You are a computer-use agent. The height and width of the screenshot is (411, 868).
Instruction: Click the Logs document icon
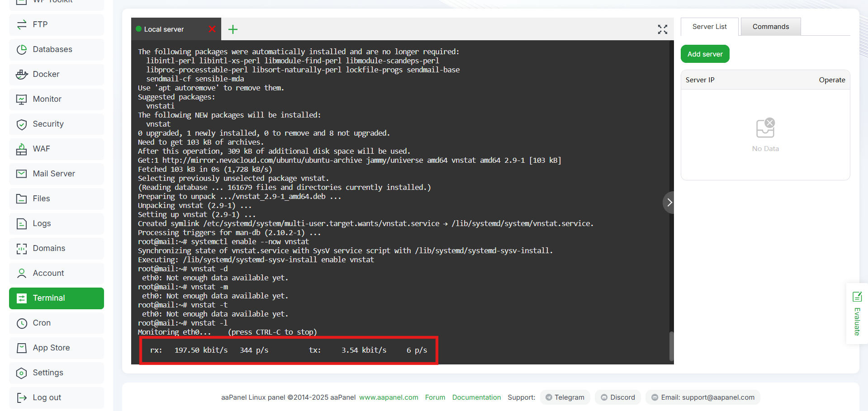coord(22,223)
